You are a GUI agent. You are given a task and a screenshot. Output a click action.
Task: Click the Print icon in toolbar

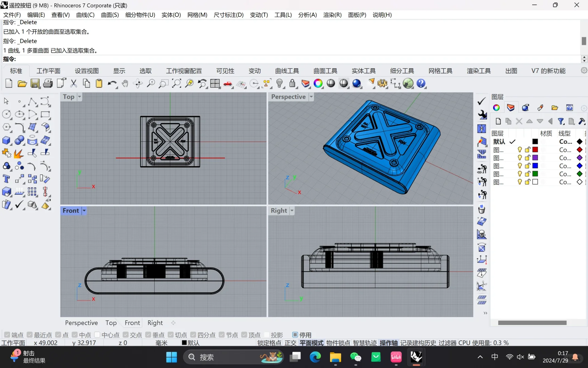coord(48,83)
